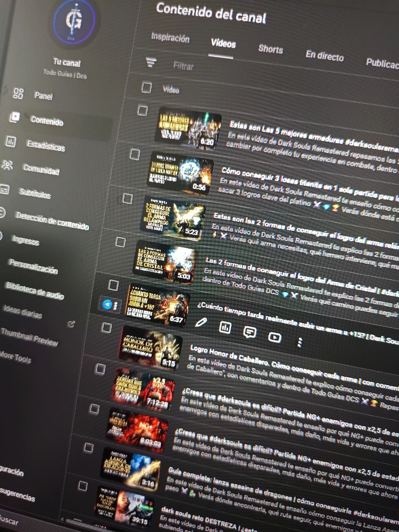The width and height of the screenshot is (399, 532).
Task: Click the Filtrar input field
Action: coord(184,66)
